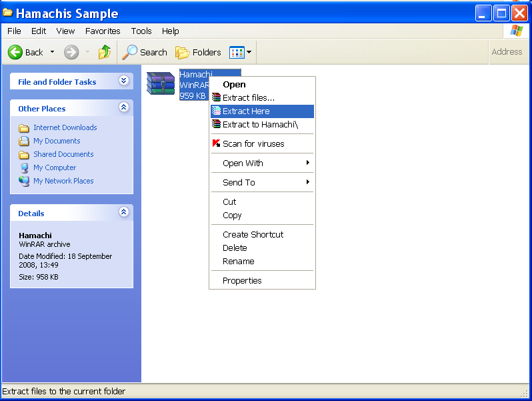The width and height of the screenshot is (532, 401).
Task: Choose Extract files... from context menu
Action: click(x=262, y=98)
